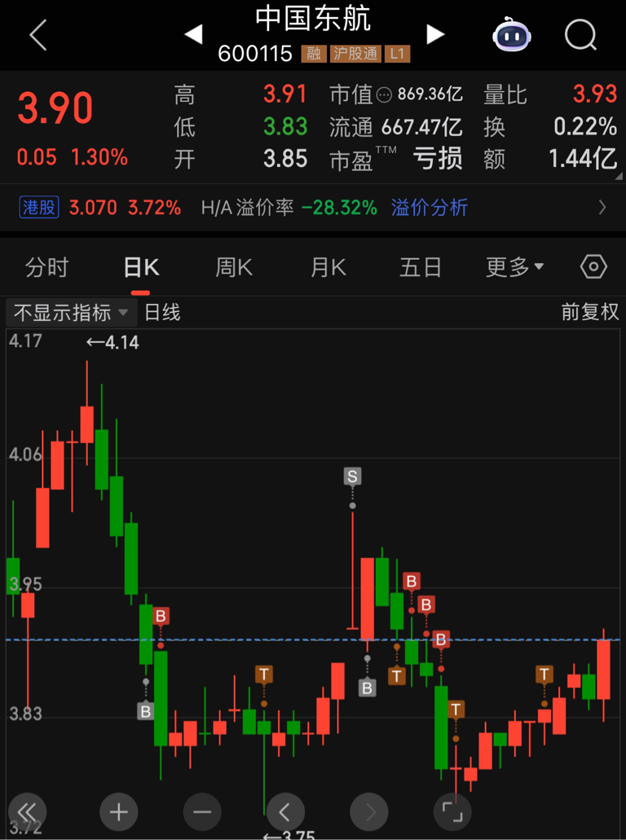Image resolution: width=626 pixels, height=840 pixels.
Task: Switch to the 周K tab
Action: pyautogui.click(x=234, y=266)
